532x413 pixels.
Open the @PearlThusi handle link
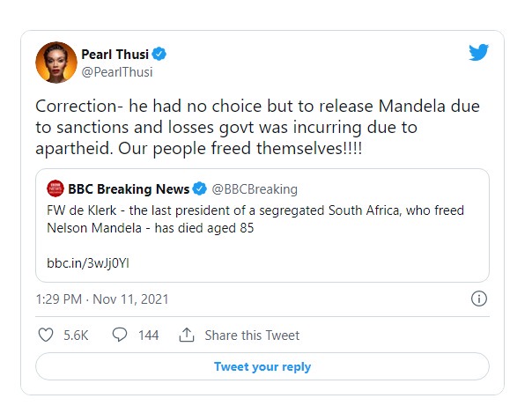(117, 72)
